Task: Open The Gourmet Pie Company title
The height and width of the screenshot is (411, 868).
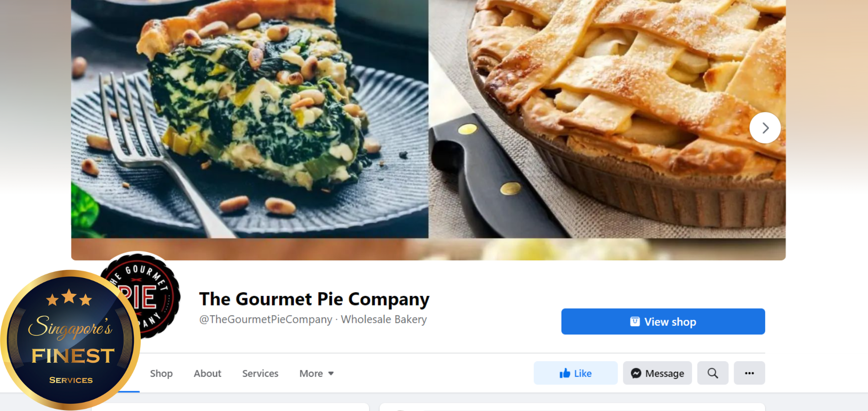Action: tap(314, 299)
